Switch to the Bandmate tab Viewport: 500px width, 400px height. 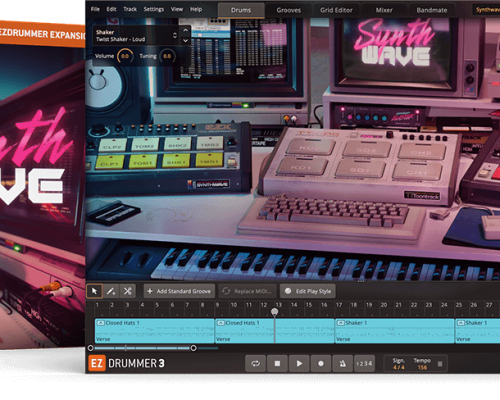[x=432, y=10]
